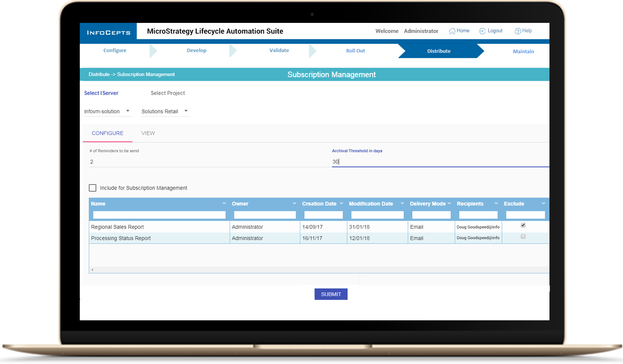Expand the infovm-solution IServer dropdown
Image resolution: width=623 pixels, height=364 pixels.
(x=128, y=111)
